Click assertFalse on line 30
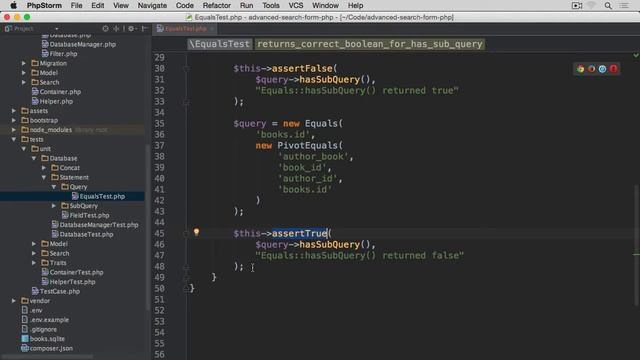The height and width of the screenshot is (360, 640). click(302, 69)
